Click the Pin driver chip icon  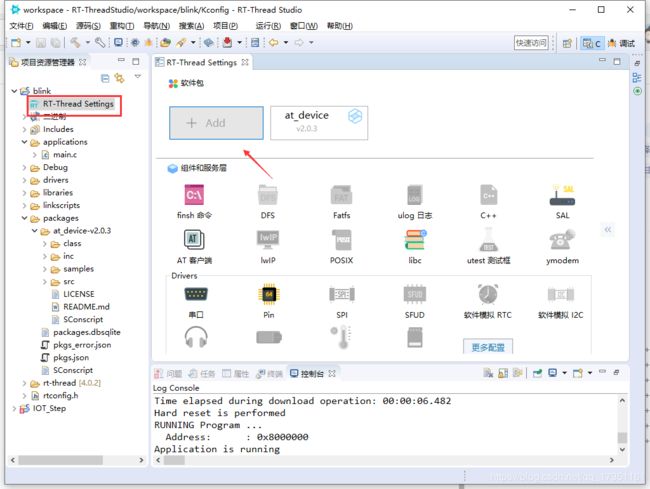[269, 294]
